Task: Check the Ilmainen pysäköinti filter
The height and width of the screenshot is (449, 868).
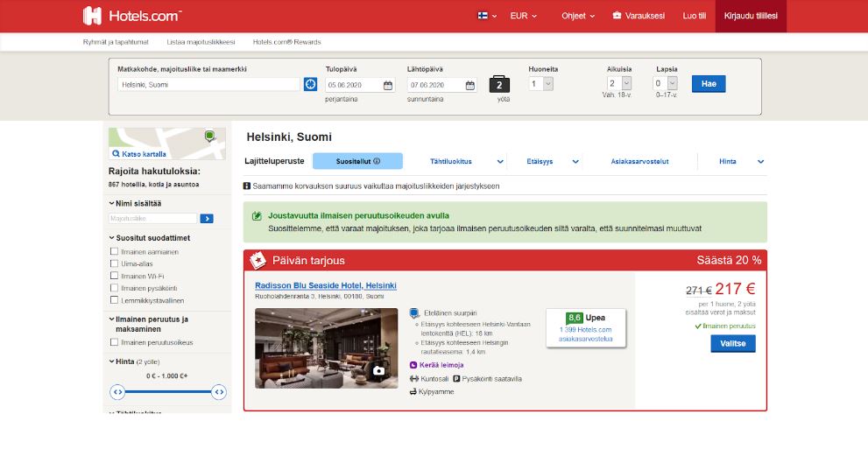Action: pyautogui.click(x=114, y=288)
